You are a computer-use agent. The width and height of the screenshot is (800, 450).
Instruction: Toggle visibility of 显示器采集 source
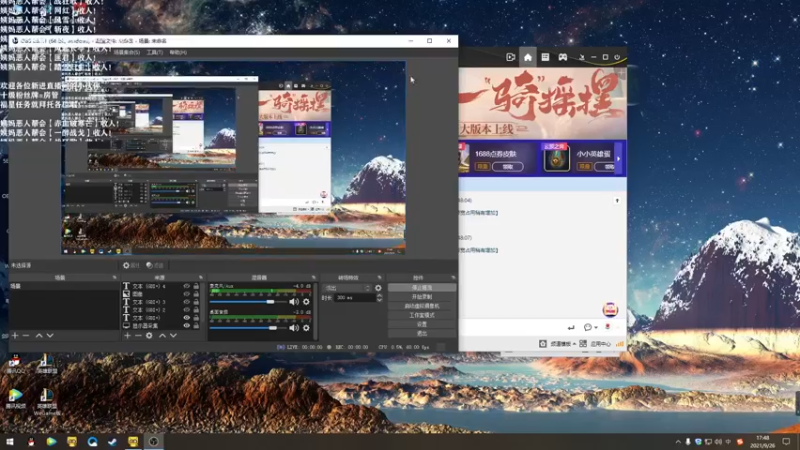click(x=186, y=325)
